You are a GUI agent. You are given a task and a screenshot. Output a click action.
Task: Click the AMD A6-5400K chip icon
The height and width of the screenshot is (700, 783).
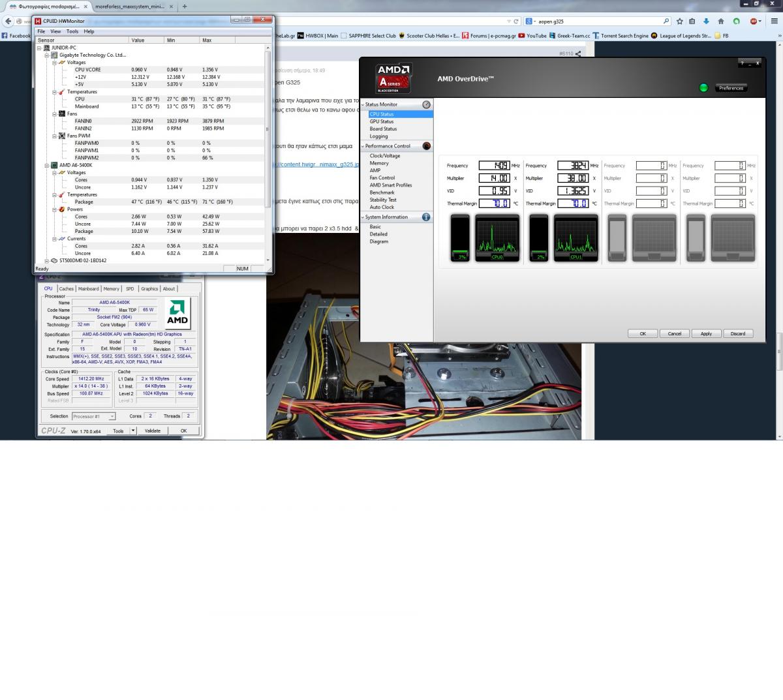[x=54, y=166]
